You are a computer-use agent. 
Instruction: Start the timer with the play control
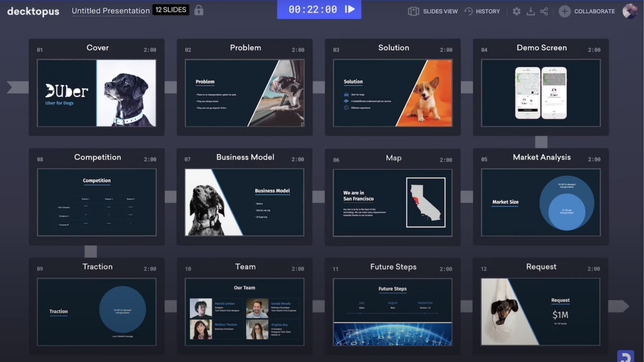coord(350,9)
